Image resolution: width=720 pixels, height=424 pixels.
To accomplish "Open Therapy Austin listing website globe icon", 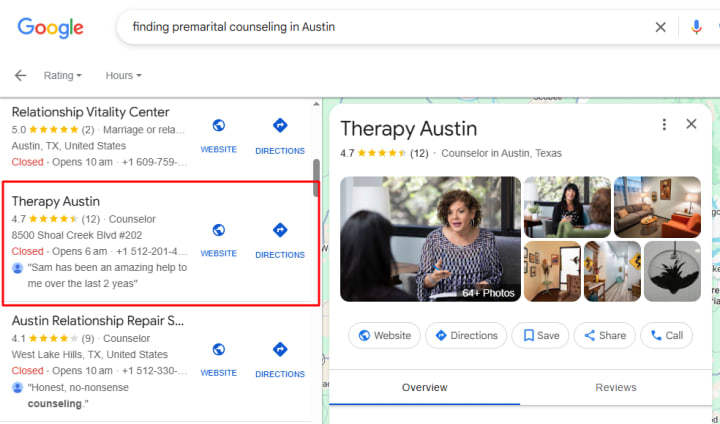I will (219, 230).
